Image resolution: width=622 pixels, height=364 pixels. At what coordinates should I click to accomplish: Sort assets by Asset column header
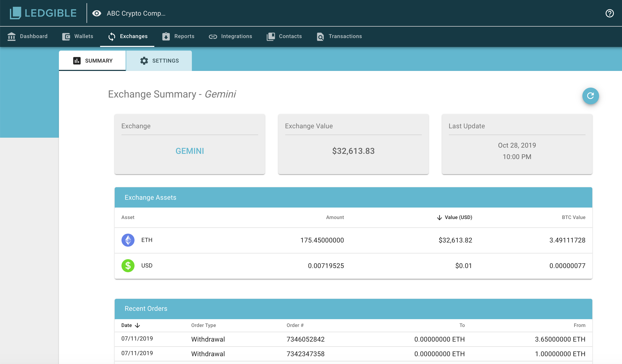128,217
